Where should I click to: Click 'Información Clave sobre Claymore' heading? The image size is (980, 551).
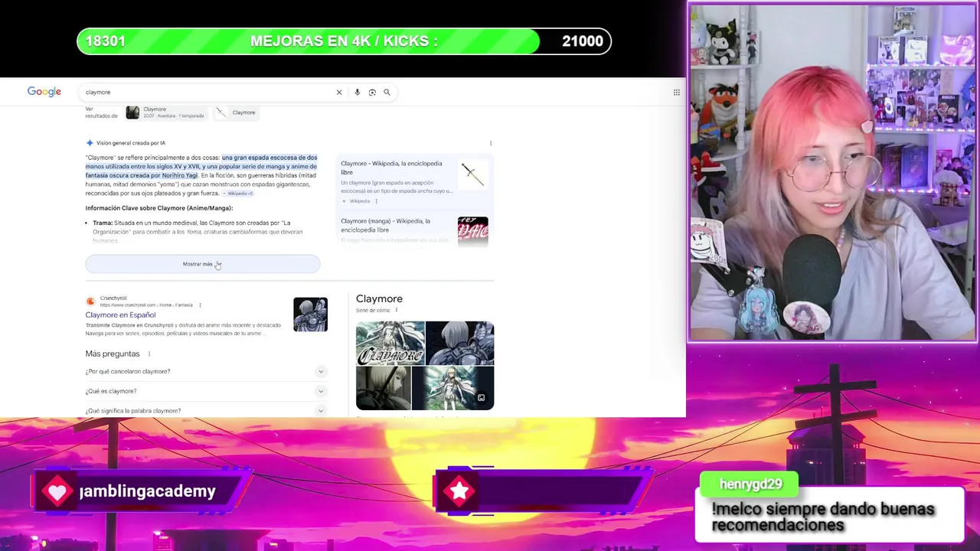pos(159,208)
